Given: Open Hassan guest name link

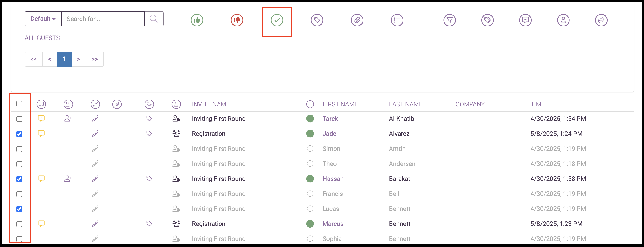Looking at the screenshot, I should (333, 179).
